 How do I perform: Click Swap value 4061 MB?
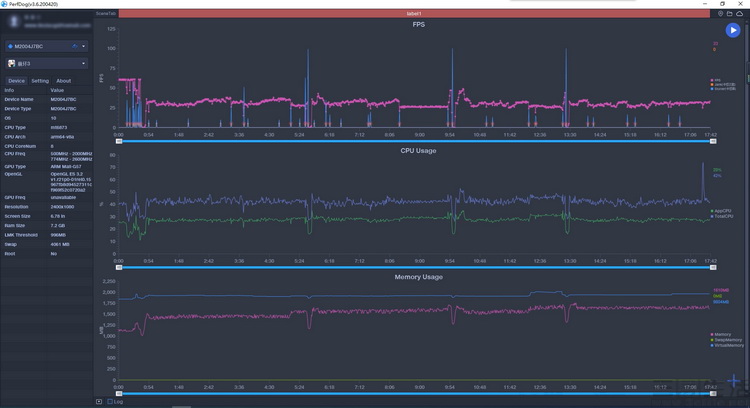[x=60, y=244]
